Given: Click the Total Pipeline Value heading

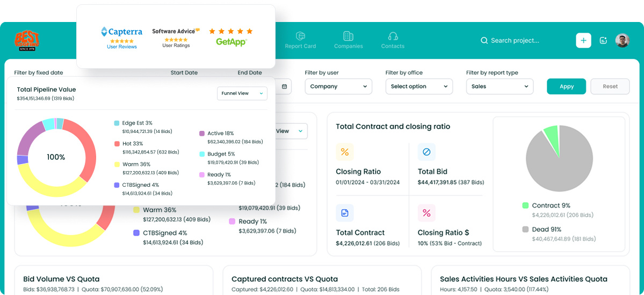Looking at the screenshot, I should 46,90.
